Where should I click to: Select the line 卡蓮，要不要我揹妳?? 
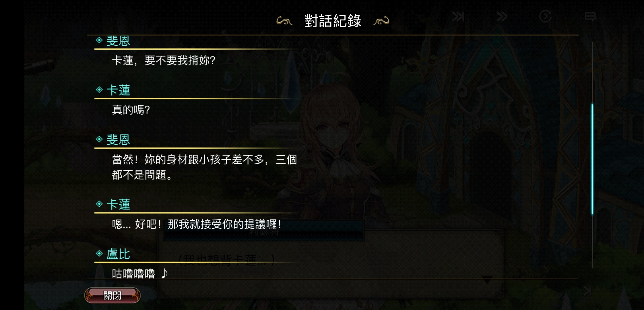pos(164,60)
